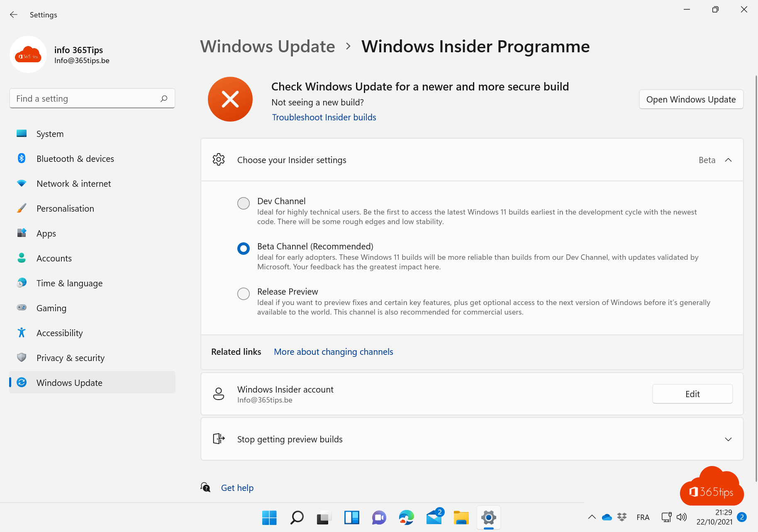Open File Explorer from taskbar
758x532 pixels.
pyautogui.click(x=461, y=517)
